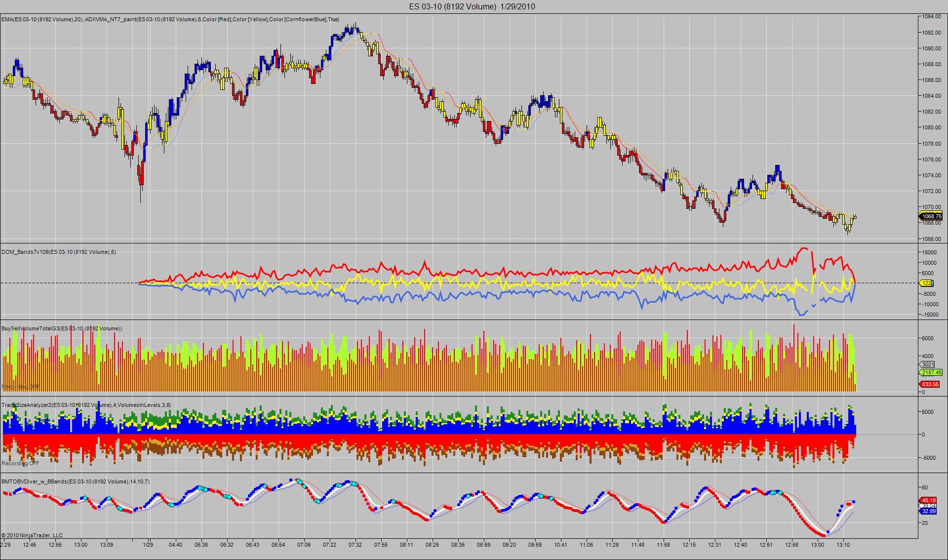Click the 08:59 time axis label

pyautogui.click(x=484, y=545)
